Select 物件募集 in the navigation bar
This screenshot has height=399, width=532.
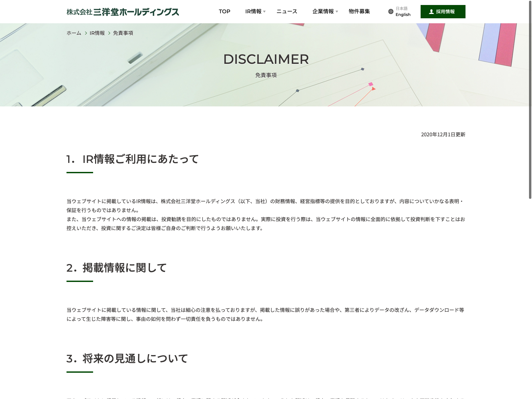359,11
